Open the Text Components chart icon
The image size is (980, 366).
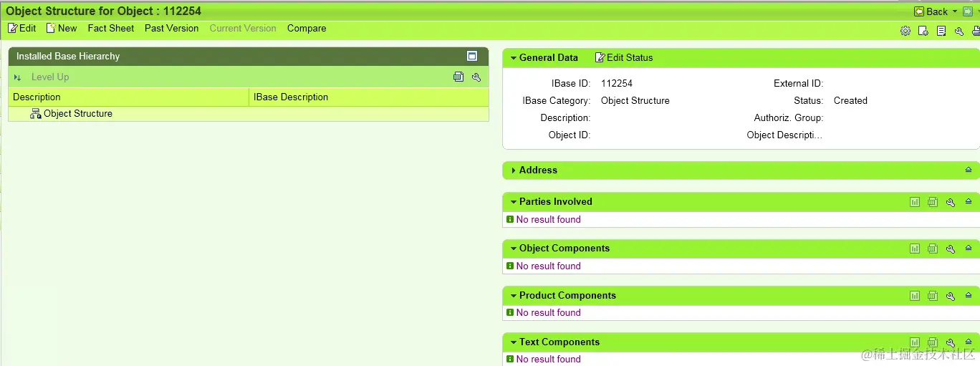(x=915, y=342)
